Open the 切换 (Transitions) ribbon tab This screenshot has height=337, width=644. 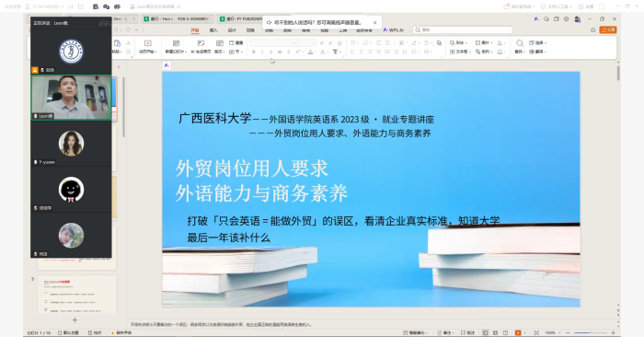[x=250, y=30]
